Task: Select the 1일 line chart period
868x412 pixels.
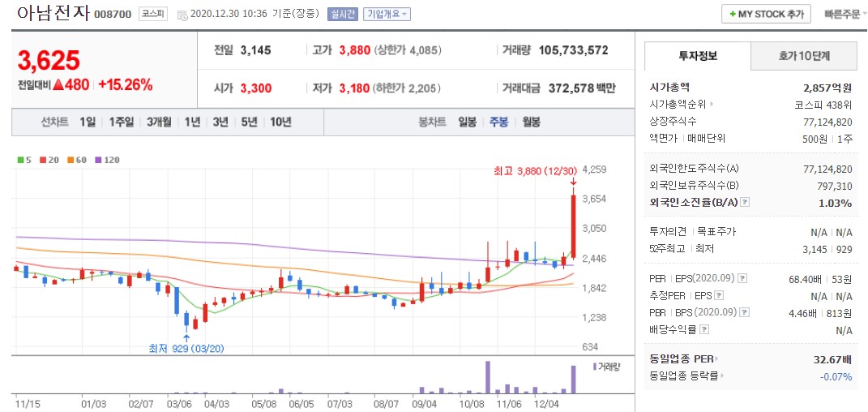Action: [88, 122]
